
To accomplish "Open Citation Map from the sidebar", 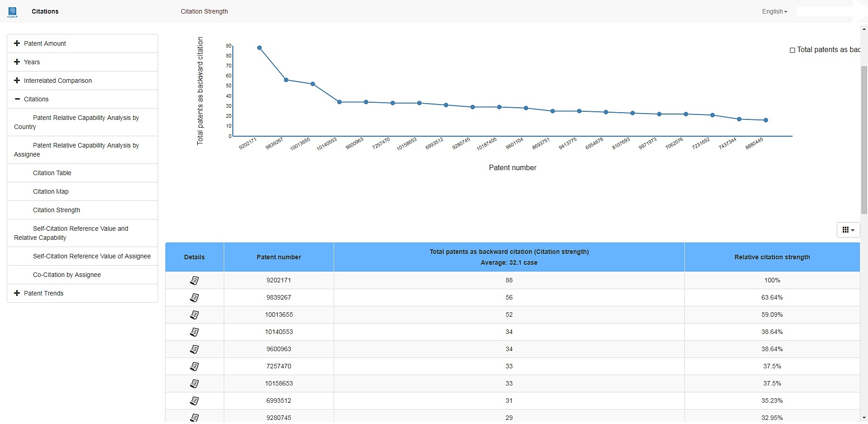I will [x=51, y=191].
